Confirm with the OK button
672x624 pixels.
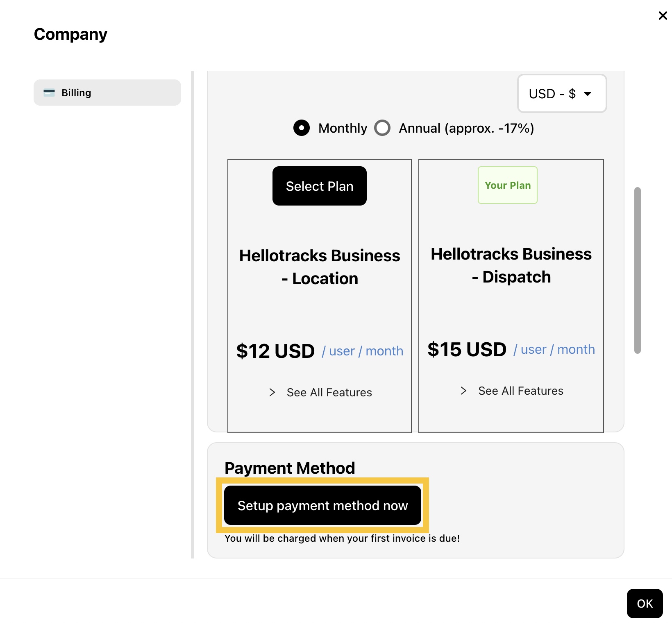[x=645, y=603]
